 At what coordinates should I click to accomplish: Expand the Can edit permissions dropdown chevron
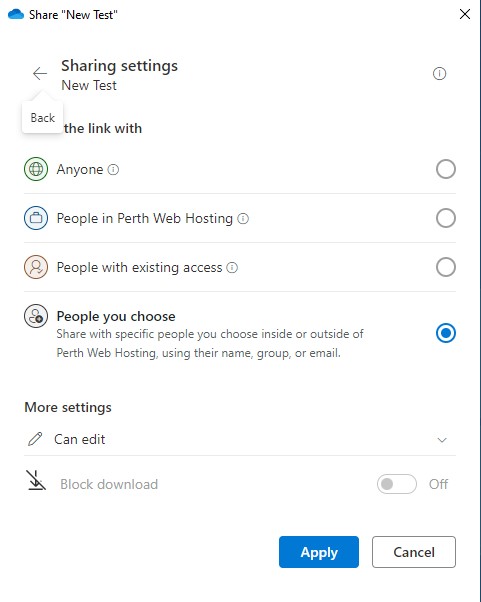pyautogui.click(x=442, y=440)
